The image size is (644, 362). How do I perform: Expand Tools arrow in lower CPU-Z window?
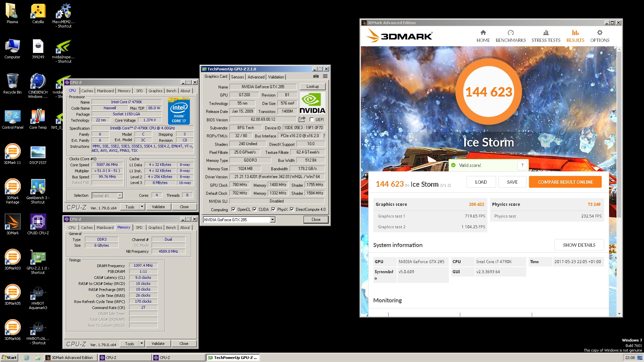(142, 344)
